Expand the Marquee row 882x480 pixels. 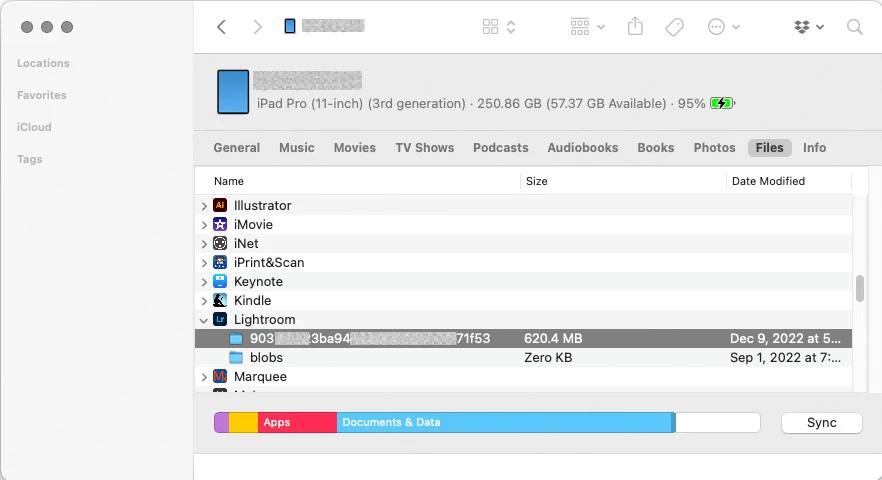point(204,377)
